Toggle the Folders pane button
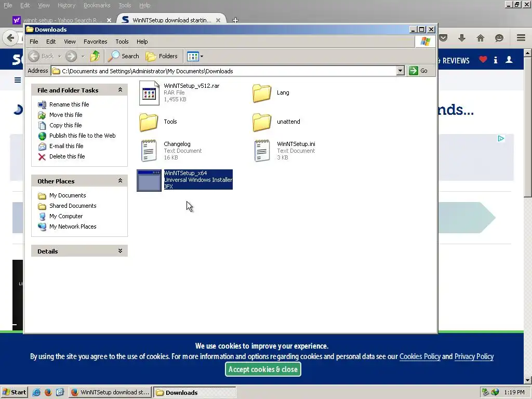 point(162,56)
